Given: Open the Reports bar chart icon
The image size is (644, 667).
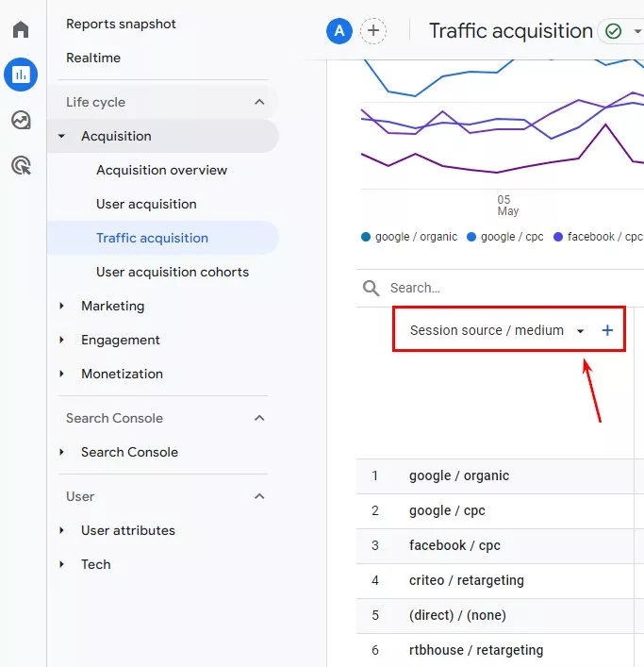Looking at the screenshot, I should pyautogui.click(x=21, y=75).
